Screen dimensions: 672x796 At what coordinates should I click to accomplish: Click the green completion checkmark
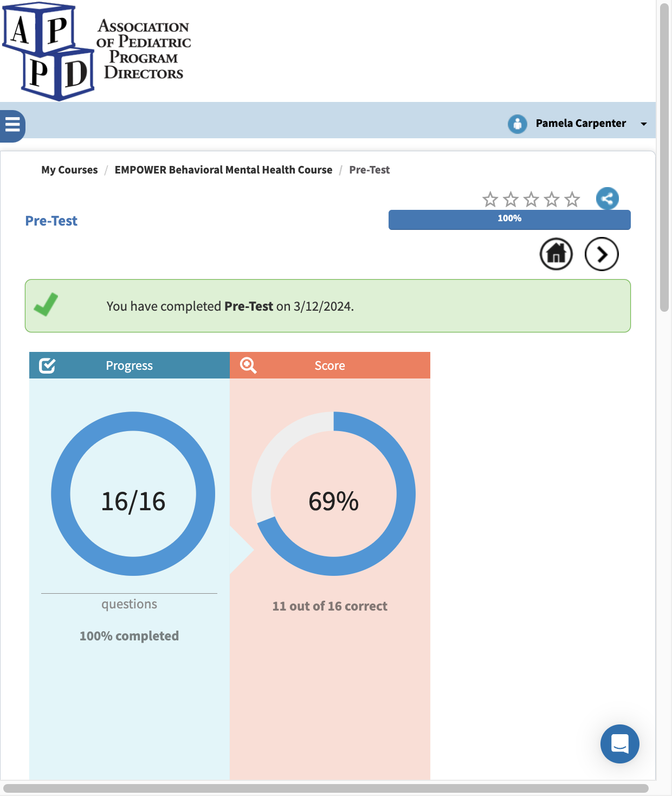tap(46, 304)
